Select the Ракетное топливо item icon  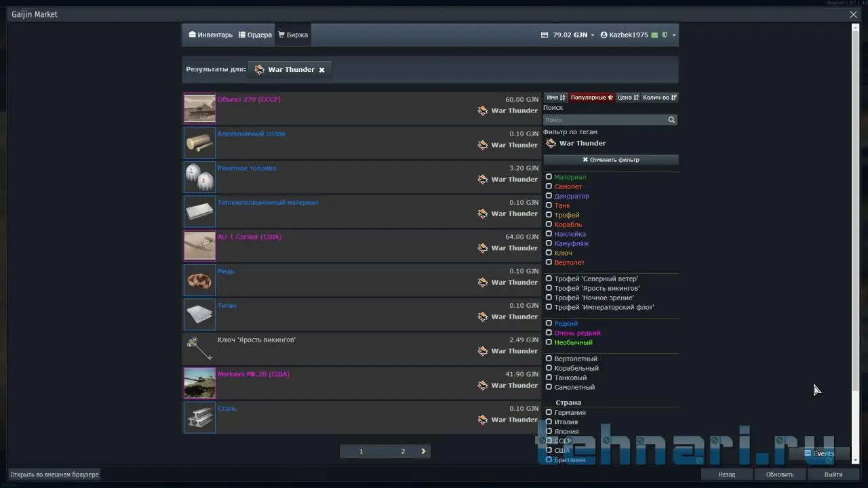coord(199,178)
